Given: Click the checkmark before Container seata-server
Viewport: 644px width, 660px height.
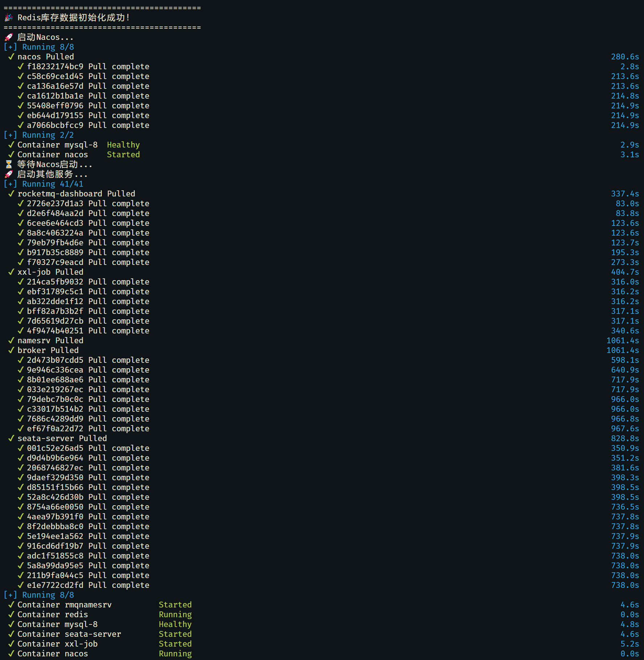Looking at the screenshot, I should coord(11,634).
